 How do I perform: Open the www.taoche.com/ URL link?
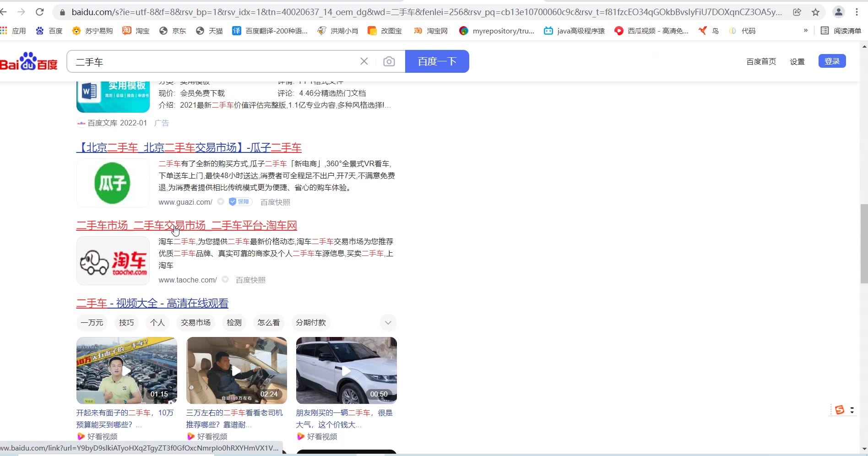click(x=188, y=280)
